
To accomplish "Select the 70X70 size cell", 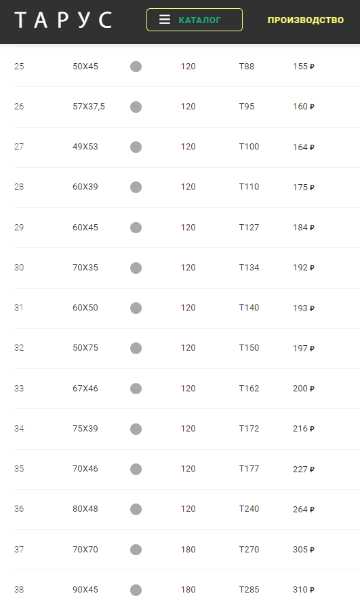I will coord(85,549).
